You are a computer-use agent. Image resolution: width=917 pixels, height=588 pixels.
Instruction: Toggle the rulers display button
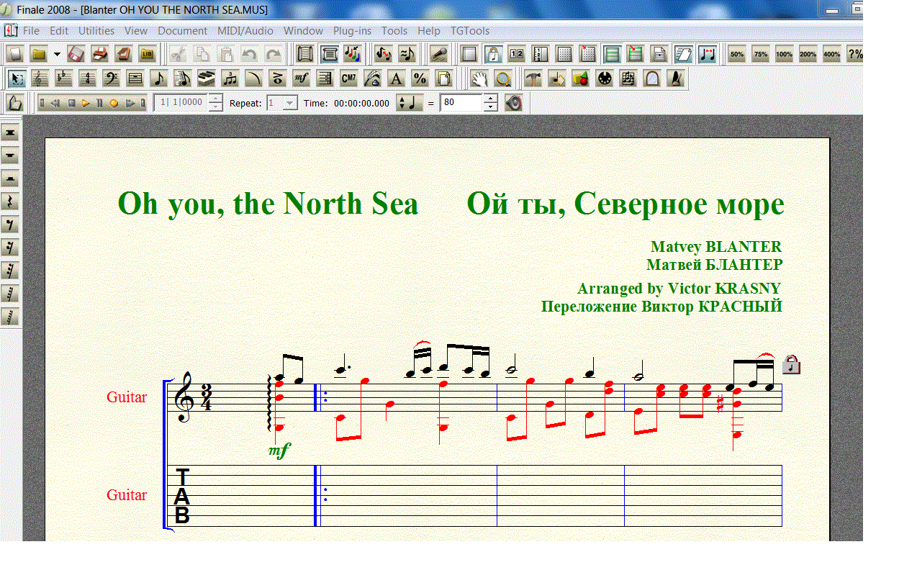pos(541,54)
